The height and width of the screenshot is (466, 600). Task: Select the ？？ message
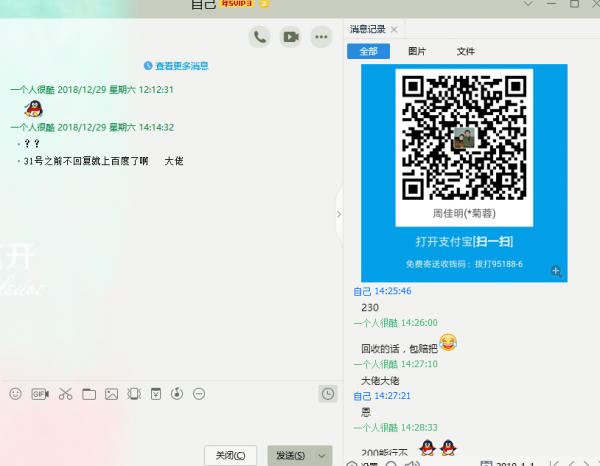[x=32, y=144]
